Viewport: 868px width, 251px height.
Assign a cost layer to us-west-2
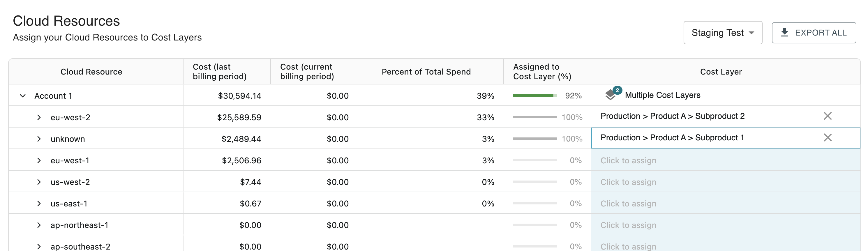coord(628,182)
